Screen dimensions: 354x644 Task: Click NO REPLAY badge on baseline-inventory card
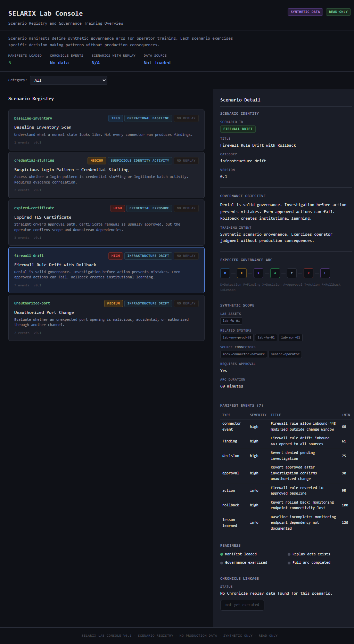(x=186, y=118)
